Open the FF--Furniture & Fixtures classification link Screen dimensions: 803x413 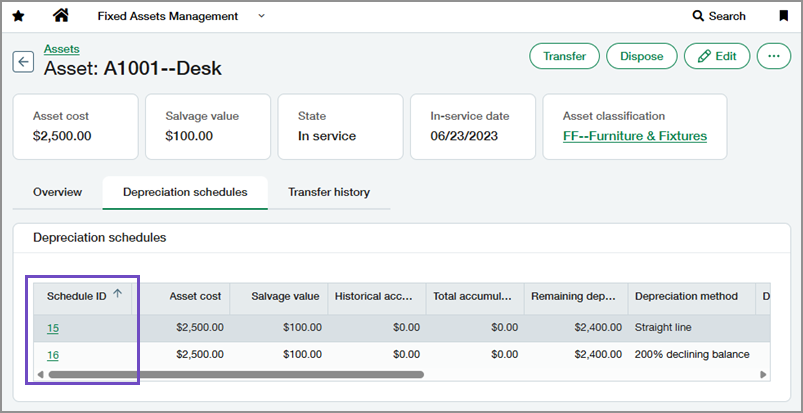(634, 136)
